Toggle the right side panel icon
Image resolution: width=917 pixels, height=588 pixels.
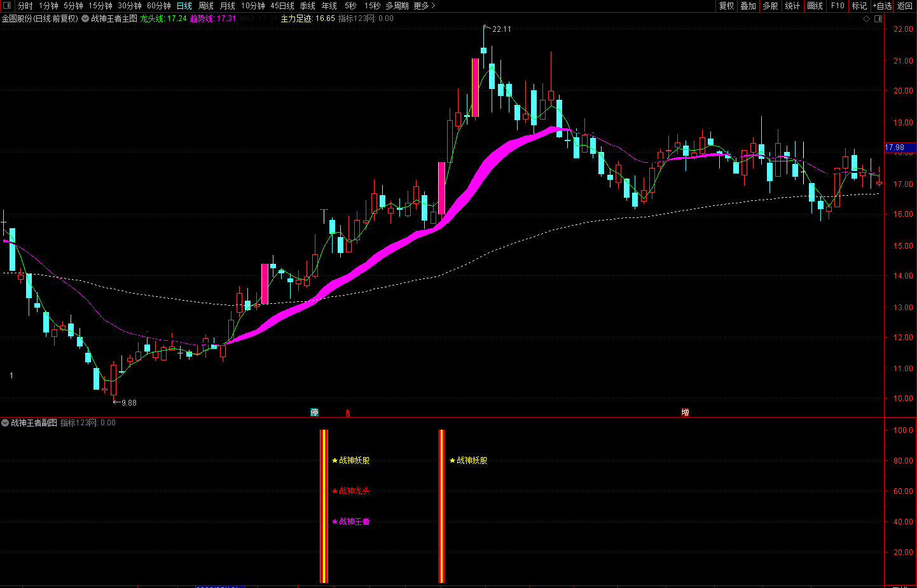(878, 19)
